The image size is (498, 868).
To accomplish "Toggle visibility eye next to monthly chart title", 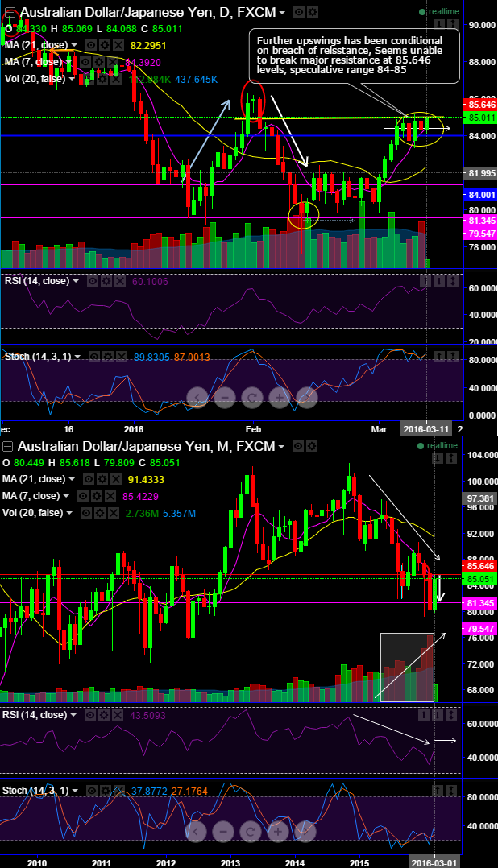I will point(299,446).
